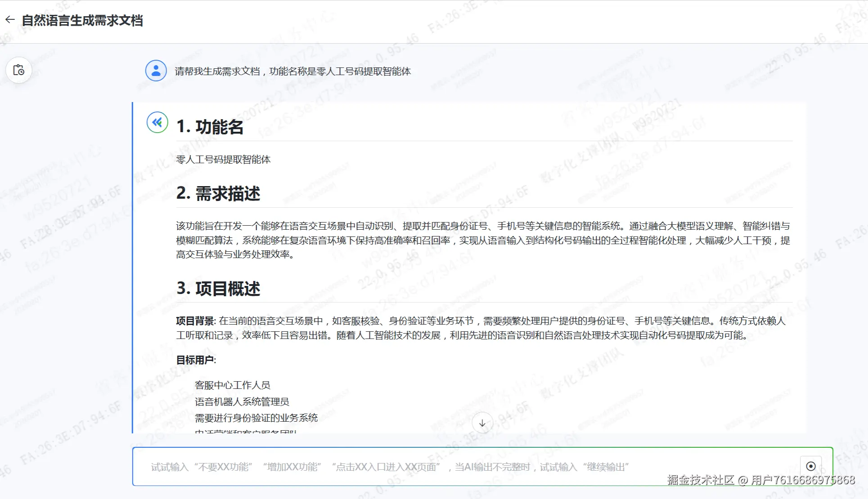The image size is (868, 499).
Task: Click list item 语音机器人系统管理员
Action: (x=242, y=401)
